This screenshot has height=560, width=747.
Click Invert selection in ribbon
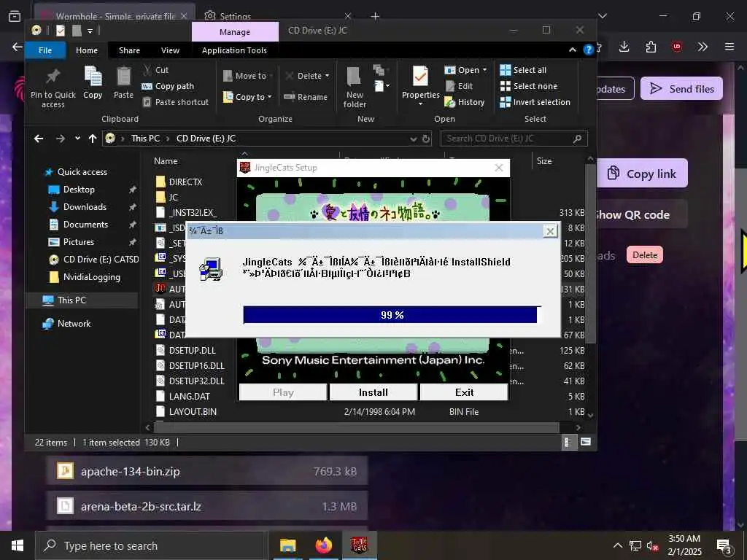(535, 102)
